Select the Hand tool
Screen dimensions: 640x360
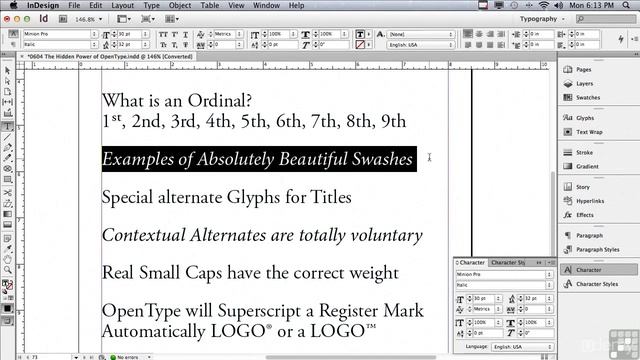click(7, 259)
